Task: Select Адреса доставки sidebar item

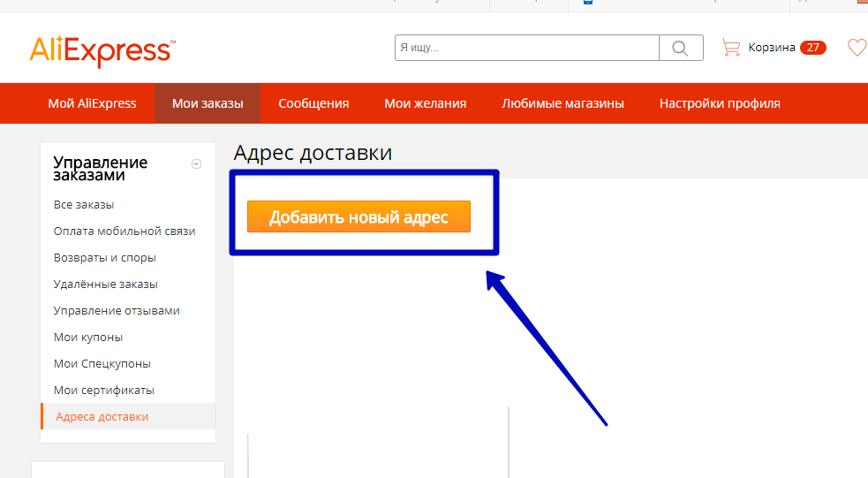Action: pos(102,416)
